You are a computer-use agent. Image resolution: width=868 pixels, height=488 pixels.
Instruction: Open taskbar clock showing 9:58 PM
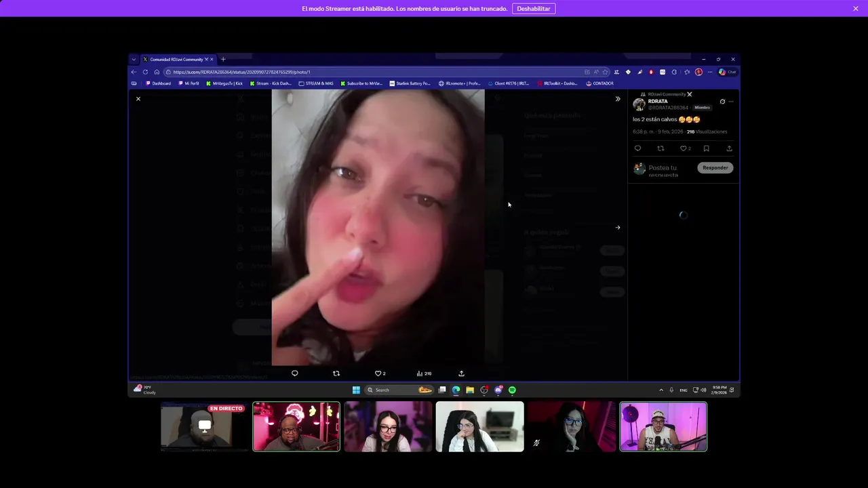click(x=719, y=390)
